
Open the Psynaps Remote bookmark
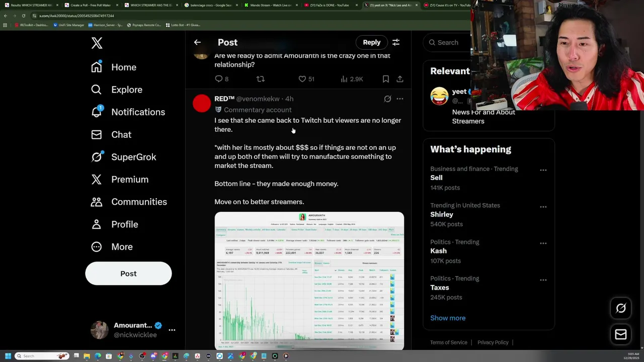(x=144, y=25)
